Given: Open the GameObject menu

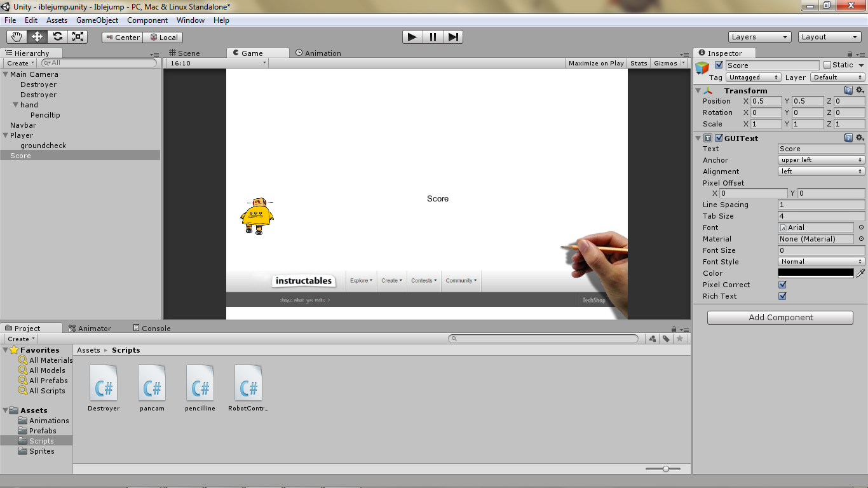Looking at the screenshot, I should (97, 20).
